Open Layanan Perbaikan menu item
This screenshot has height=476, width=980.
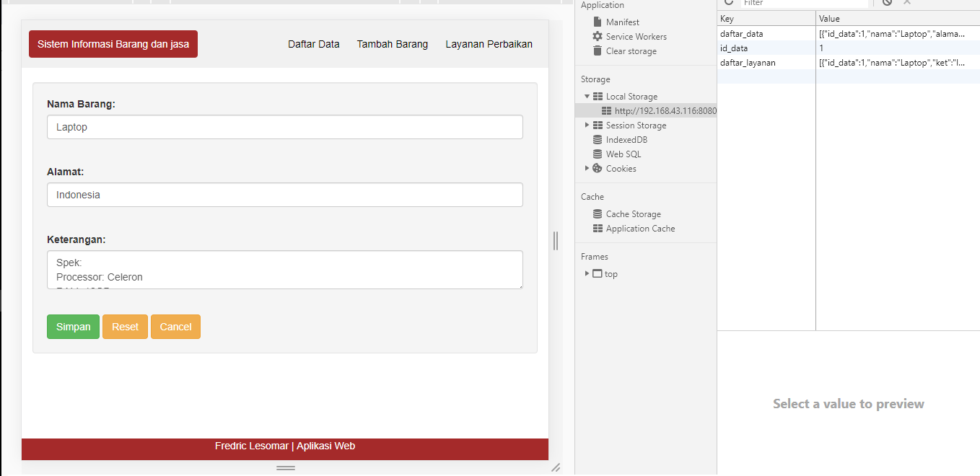click(x=489, y=44)
